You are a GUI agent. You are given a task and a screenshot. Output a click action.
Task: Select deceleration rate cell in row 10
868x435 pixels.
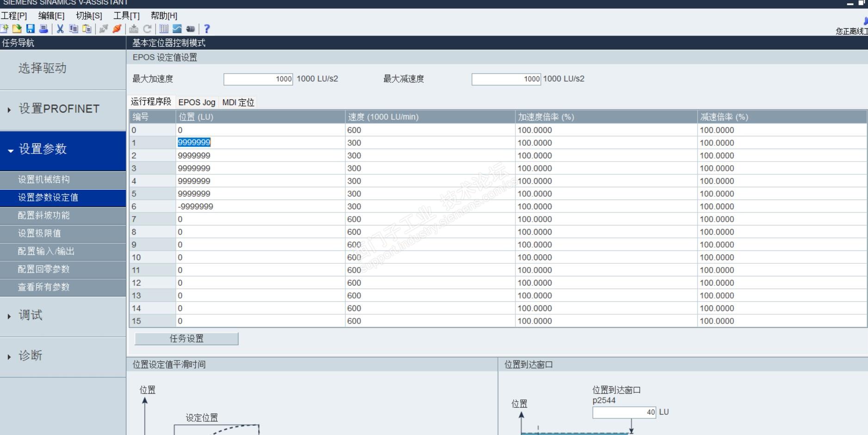click(782, 257)
